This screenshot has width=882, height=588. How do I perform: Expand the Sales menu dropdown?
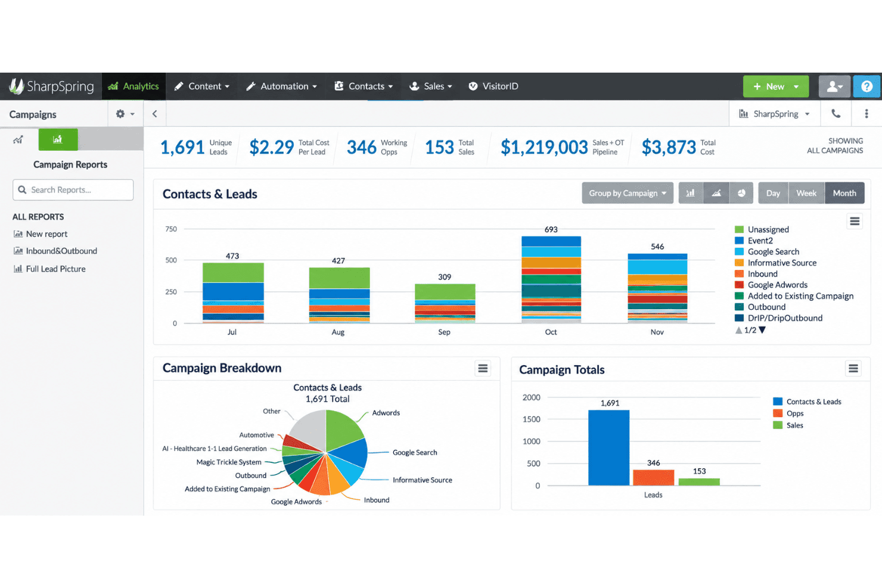tap(431, 86)
